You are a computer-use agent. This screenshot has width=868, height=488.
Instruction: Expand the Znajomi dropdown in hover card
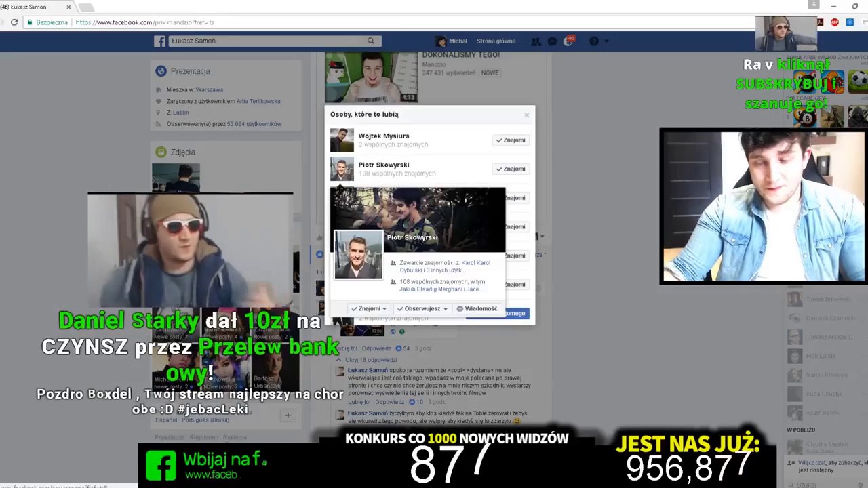369,309
